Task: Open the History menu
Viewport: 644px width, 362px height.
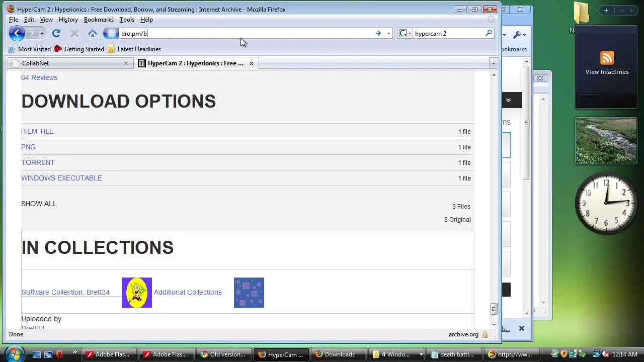Action: tap(68, 20)
